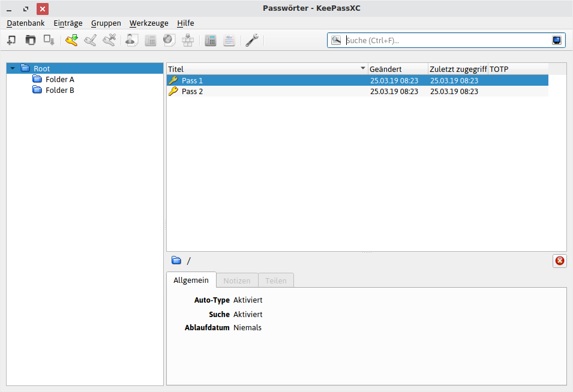
Task: Open settings with the wrench icon
Action: tap(252, 40)
